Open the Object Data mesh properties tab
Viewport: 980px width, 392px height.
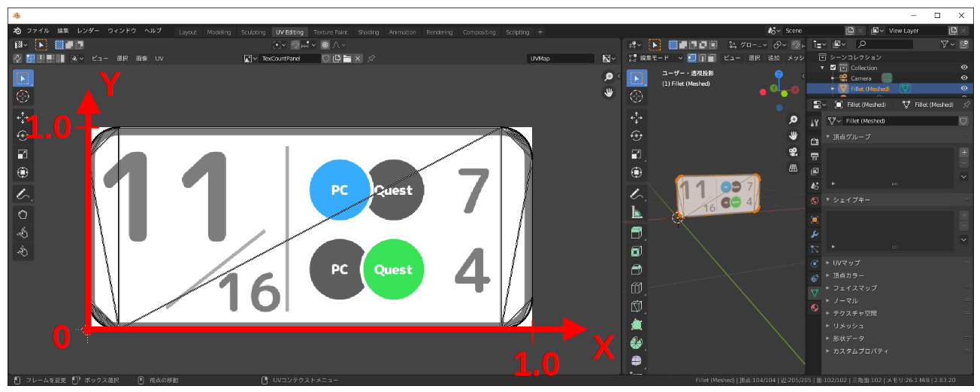[815, 293]
